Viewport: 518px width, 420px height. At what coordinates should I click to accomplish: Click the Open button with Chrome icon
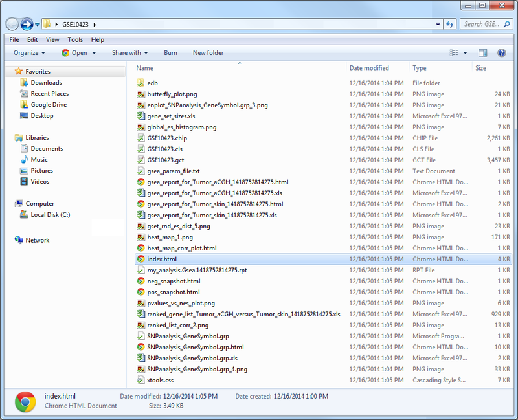click(74, 53)
